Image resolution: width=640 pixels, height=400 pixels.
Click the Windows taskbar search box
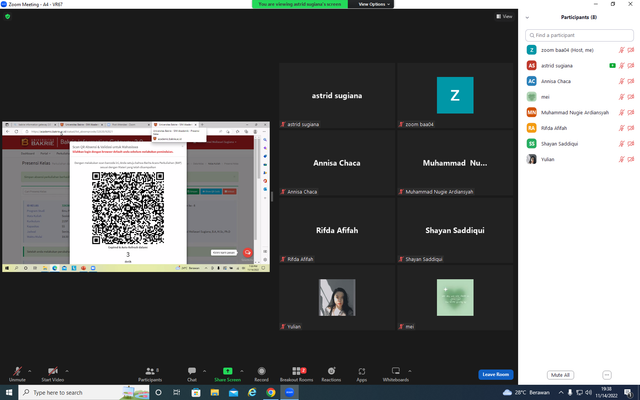click(x=84, y=392)
